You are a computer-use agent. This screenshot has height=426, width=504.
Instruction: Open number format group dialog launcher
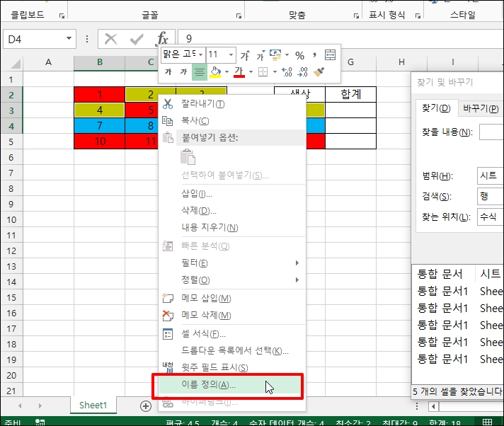coord(418,16)
